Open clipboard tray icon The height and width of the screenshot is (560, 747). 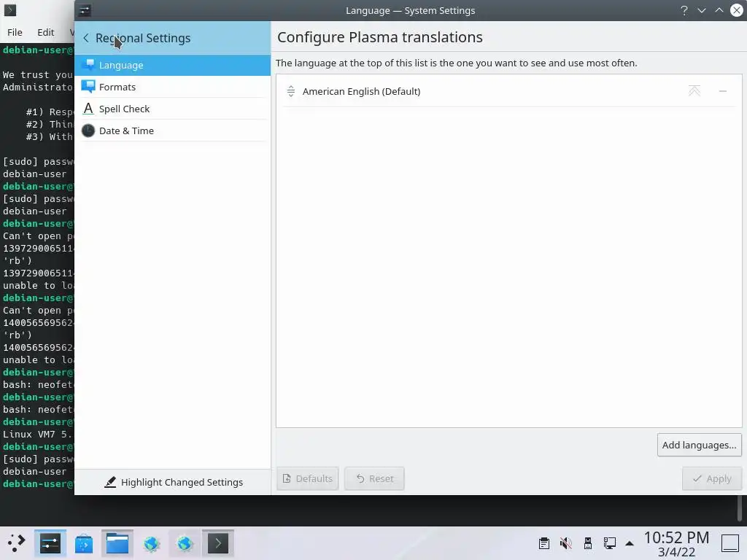tap(544, 543)
